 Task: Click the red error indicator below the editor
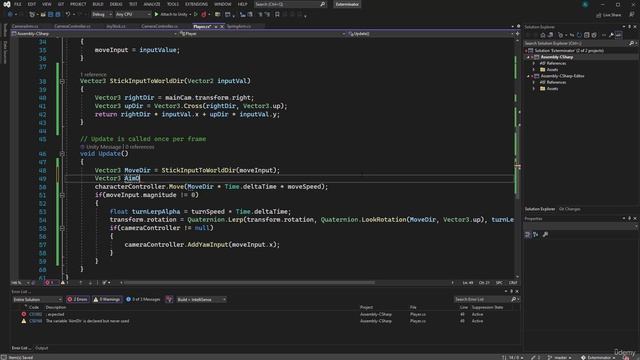(49, 282)
